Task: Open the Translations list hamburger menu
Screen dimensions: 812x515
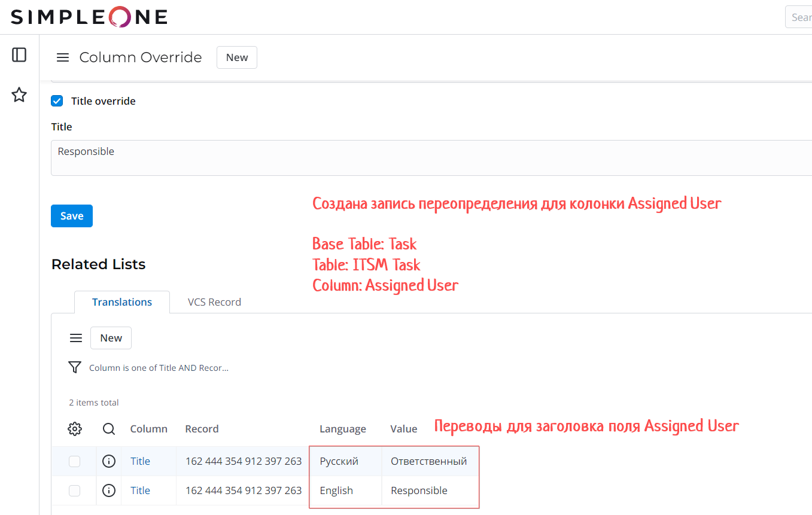Action: coord(76,339)
